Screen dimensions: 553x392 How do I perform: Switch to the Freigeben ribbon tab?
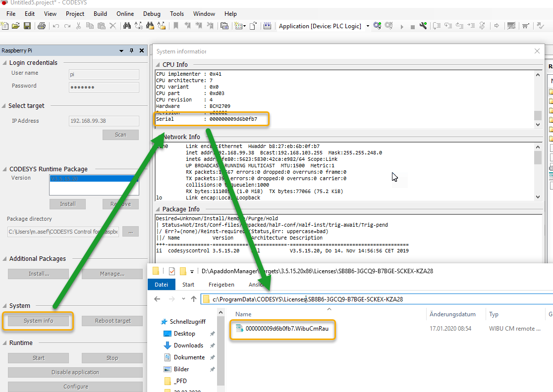[221, 285]
